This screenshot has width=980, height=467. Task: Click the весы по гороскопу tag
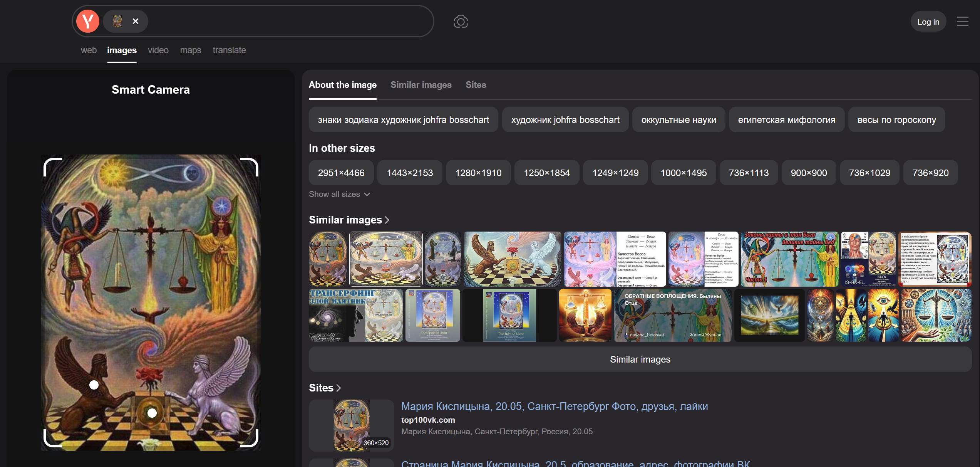896,120
